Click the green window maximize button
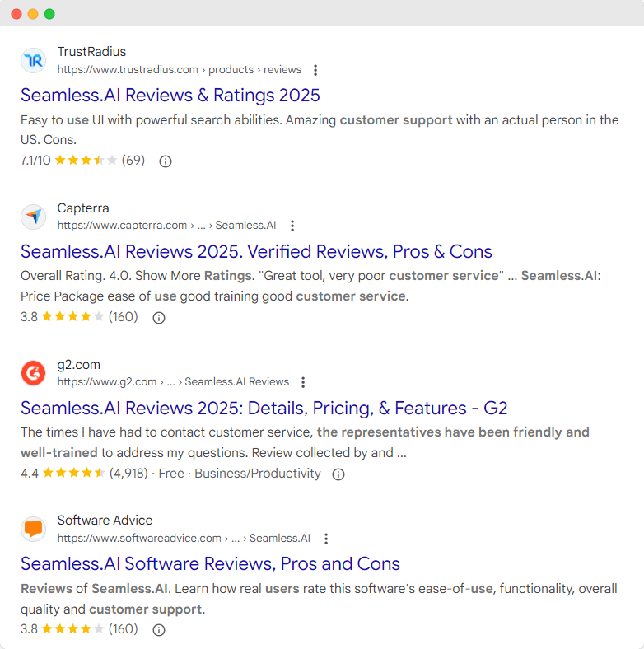 click(49, 14)
